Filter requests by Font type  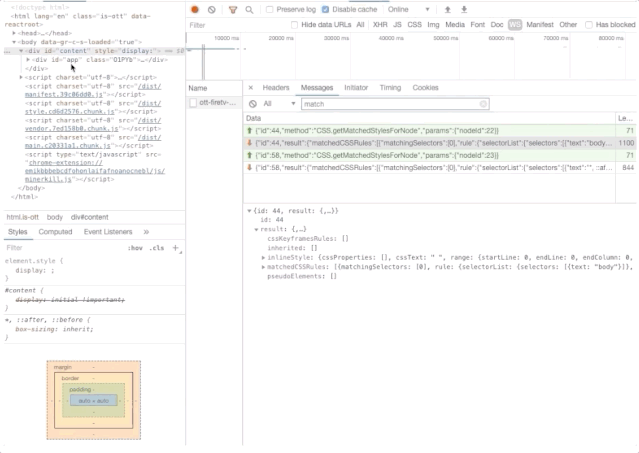pos(478,25)
